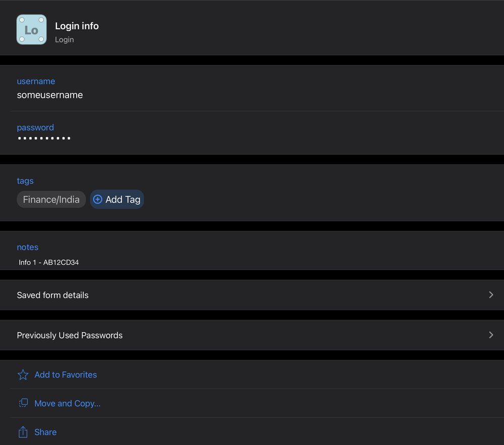The image size is (504, 445).
Task: Select the Finance/India tag
Action: click(51, 200)
